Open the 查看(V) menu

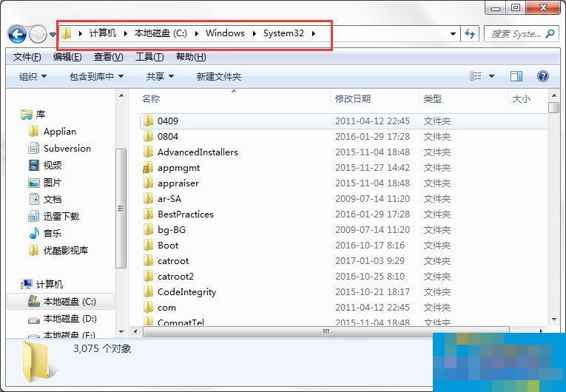pos(108,57)
